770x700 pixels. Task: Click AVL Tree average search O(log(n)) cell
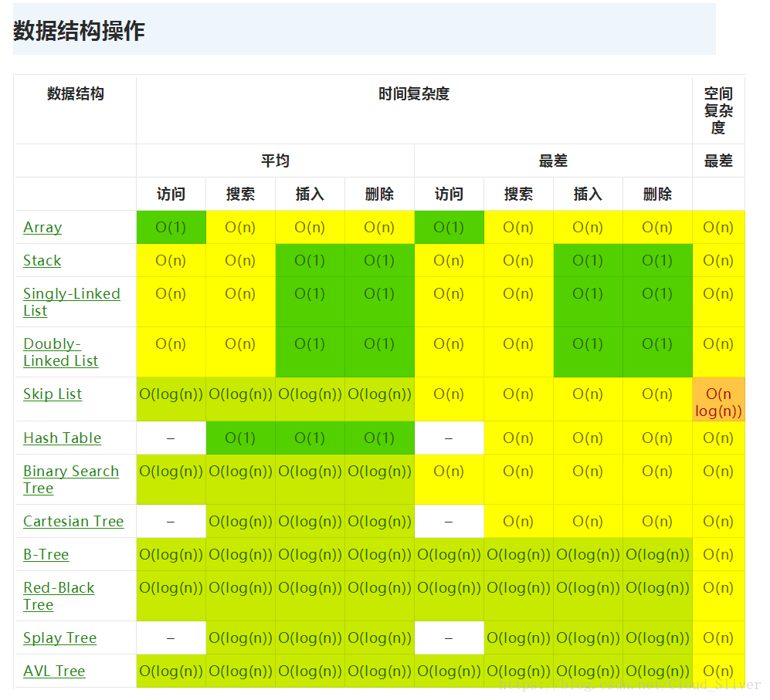(x=241, y=671)
